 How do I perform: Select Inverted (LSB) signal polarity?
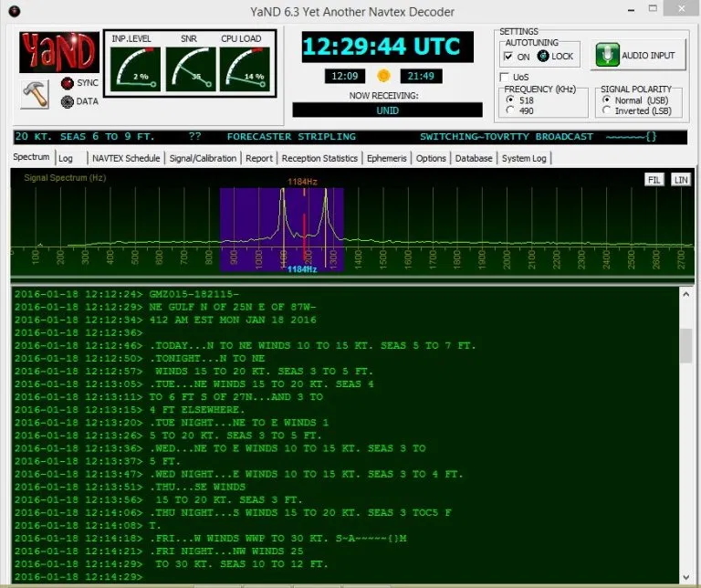608,110
